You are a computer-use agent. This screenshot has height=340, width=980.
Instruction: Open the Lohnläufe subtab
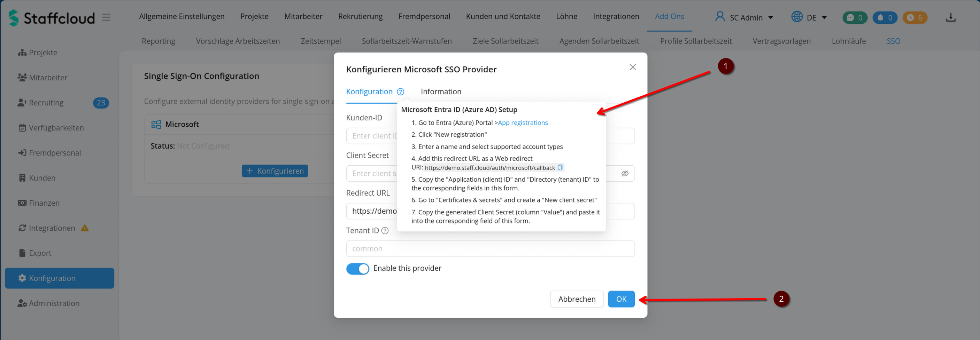(x=848, y=41)
